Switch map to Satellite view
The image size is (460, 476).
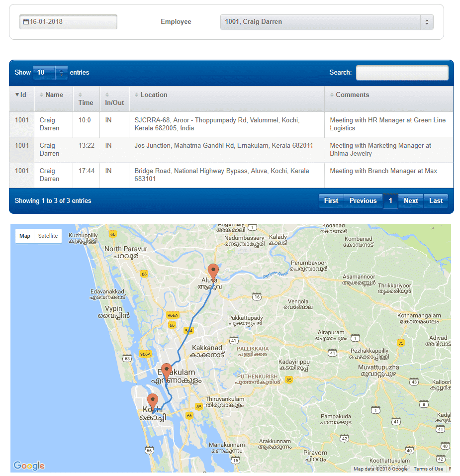48,236
